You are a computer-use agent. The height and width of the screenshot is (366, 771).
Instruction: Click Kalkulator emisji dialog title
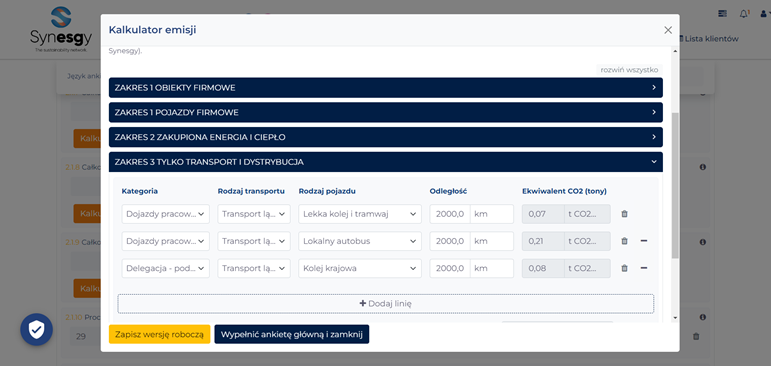[152, 30]
